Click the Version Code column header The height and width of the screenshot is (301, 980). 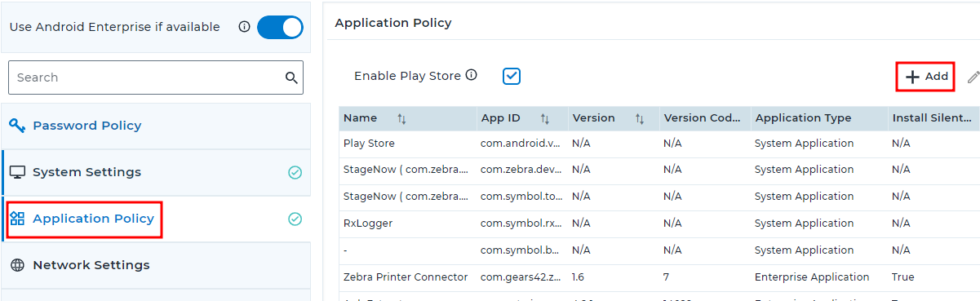pyautogui.click(x=703, y=118)
